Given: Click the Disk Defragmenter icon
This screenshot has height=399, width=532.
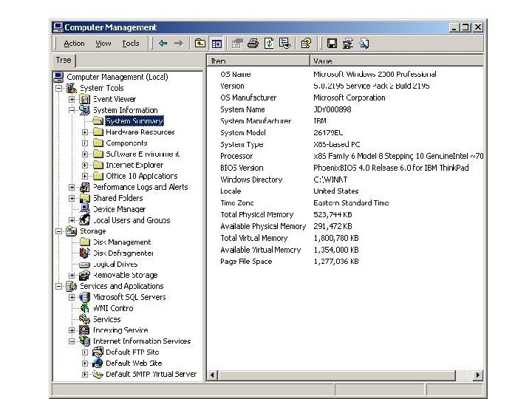Looking at the screenshot, I should [84, 253].
